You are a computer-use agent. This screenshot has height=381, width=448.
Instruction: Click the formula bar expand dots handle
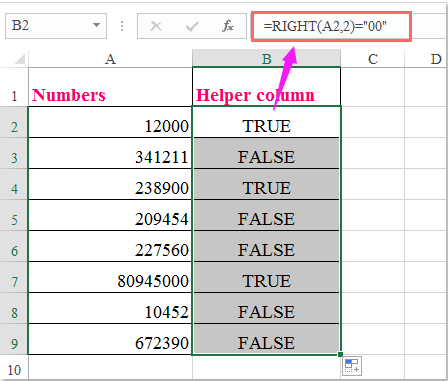point(122,26)
